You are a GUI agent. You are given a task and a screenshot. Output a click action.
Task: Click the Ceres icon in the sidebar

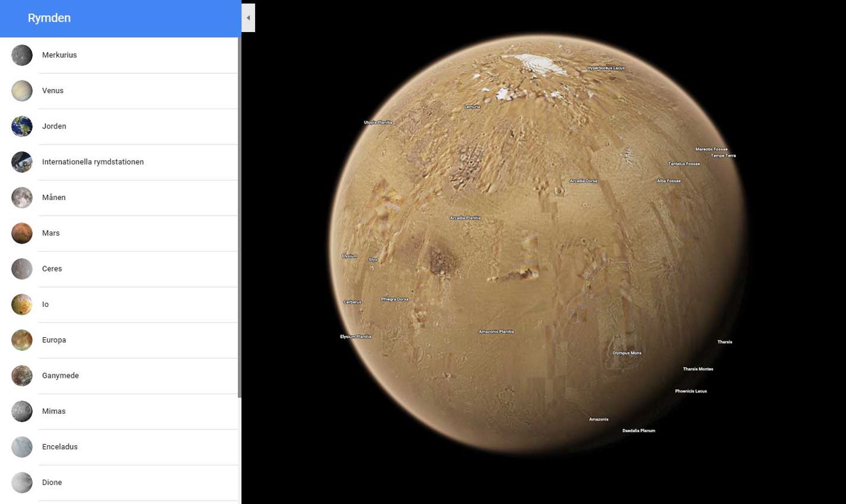pyautogui.click(x=22, y=269)
